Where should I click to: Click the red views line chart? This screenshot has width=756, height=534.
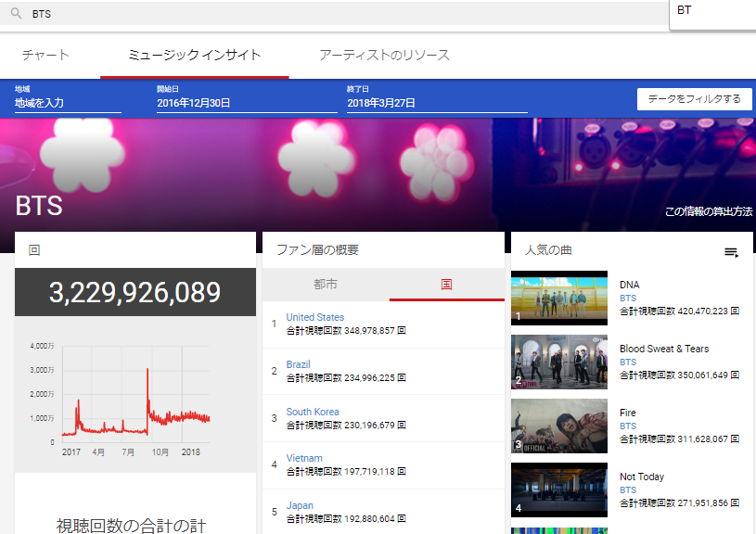[135, 401]
